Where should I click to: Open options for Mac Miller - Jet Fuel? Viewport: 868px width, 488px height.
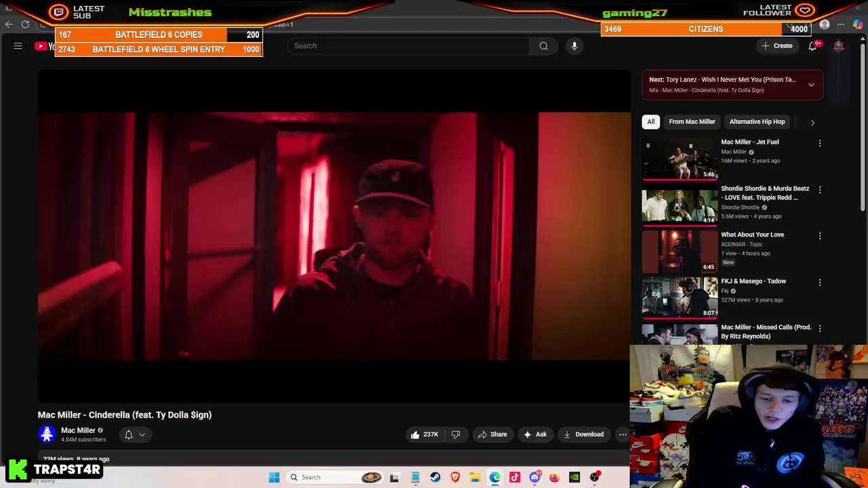point(820,143)
